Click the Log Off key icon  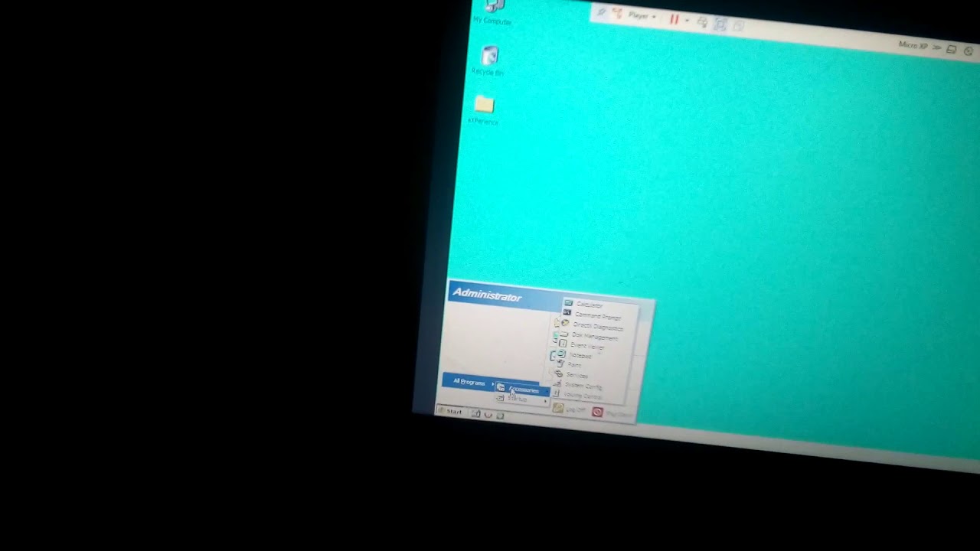point(558,409)
